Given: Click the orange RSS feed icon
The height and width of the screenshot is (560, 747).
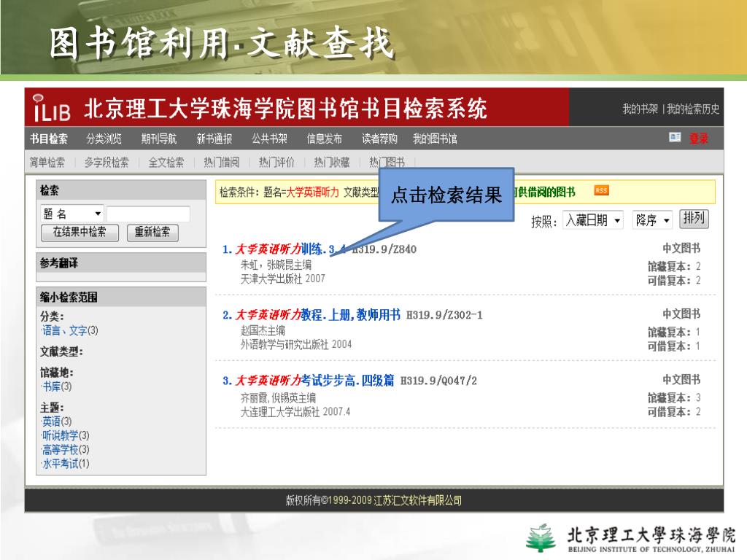Looking at the screenshot, I should (601, 190).
